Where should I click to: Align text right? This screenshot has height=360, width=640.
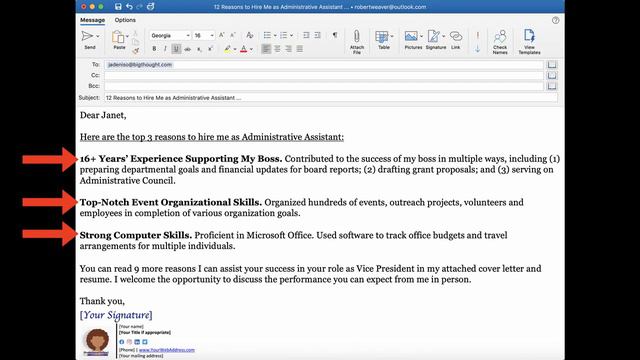(x=289, y=49)
